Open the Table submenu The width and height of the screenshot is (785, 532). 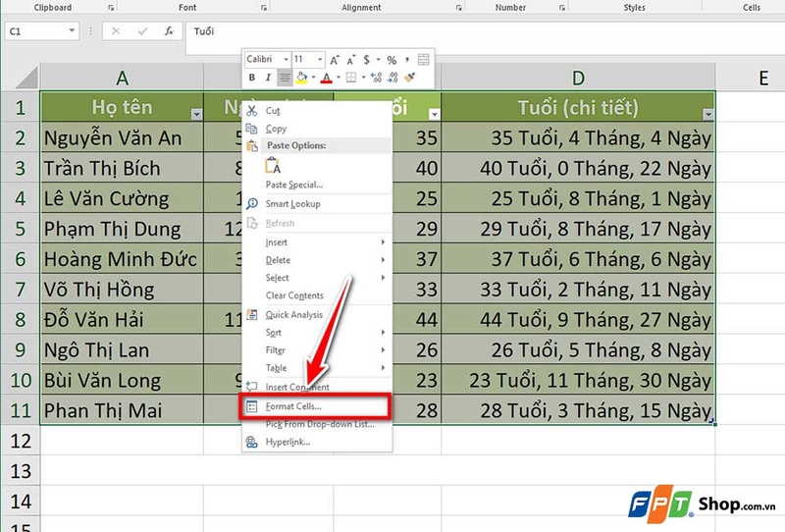point(317,368)
